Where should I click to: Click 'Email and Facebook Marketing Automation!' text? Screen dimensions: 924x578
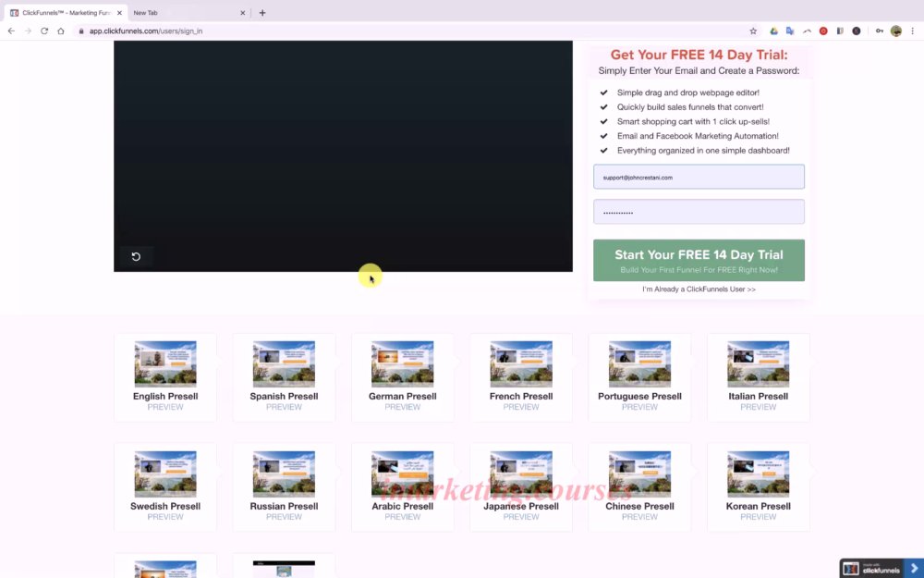tap(698, 136)
